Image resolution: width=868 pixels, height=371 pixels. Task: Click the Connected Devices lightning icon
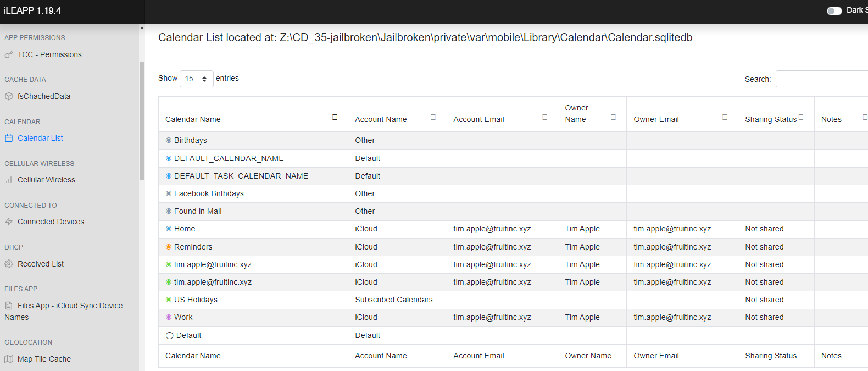pos(9,222)
